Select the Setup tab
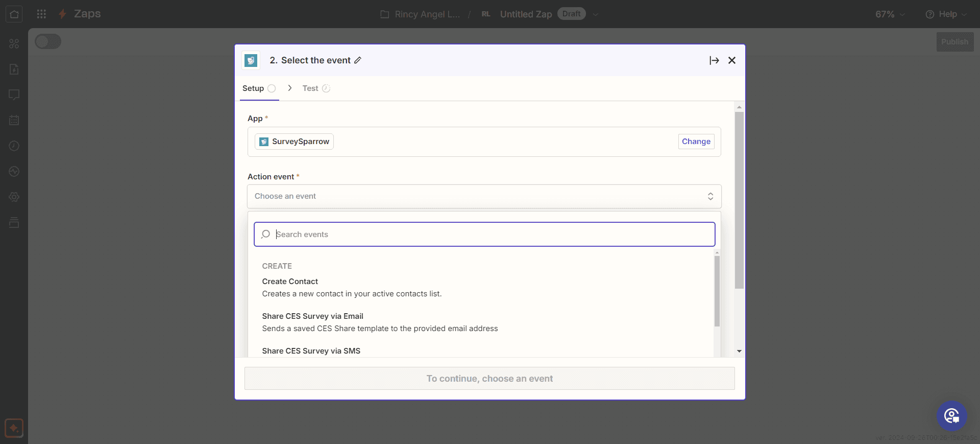The width and height of the screenshot is (980, 444). 253,88
